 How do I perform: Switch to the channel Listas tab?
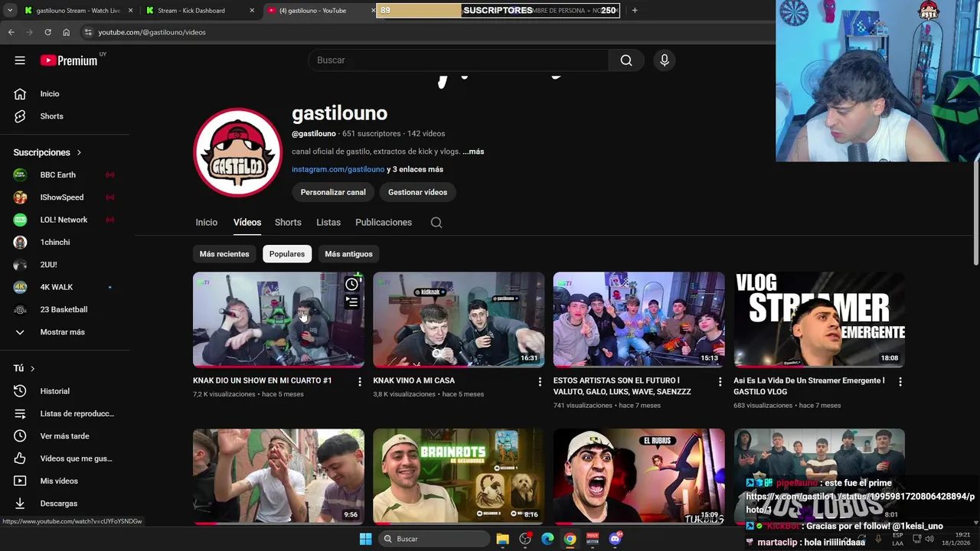pos(328,223)
